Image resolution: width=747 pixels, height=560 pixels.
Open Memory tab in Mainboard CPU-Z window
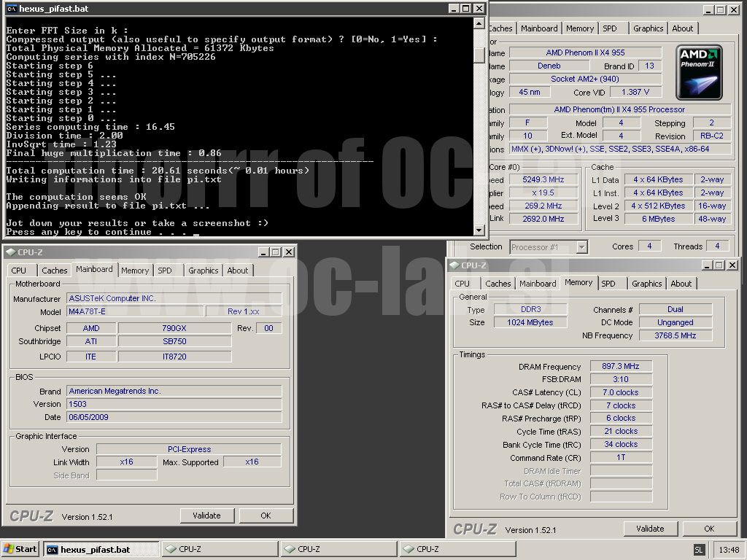pyautogui.click(x=135, y=271)
